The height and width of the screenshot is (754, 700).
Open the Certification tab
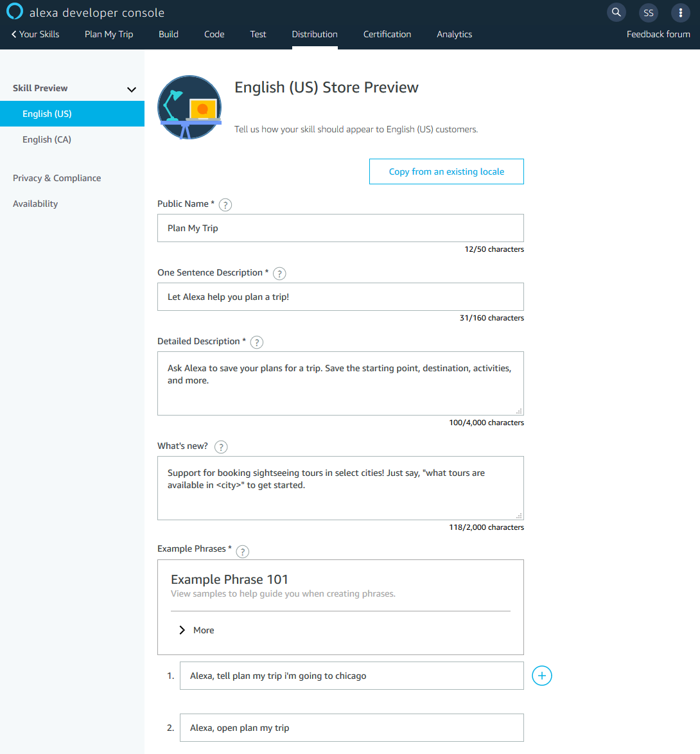tap(387, 34)
